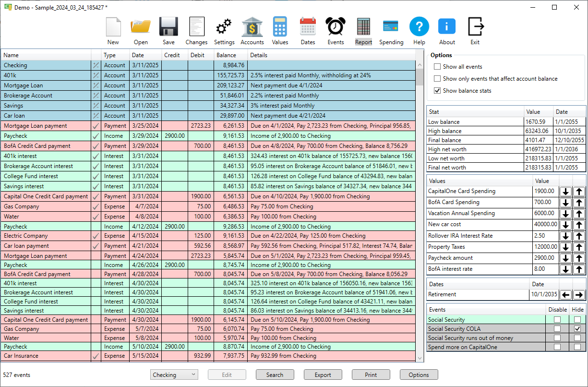Screen dimensions: 588x387
Task: Decrease Property Taxes with down arrow
Action: coord(566,247)
